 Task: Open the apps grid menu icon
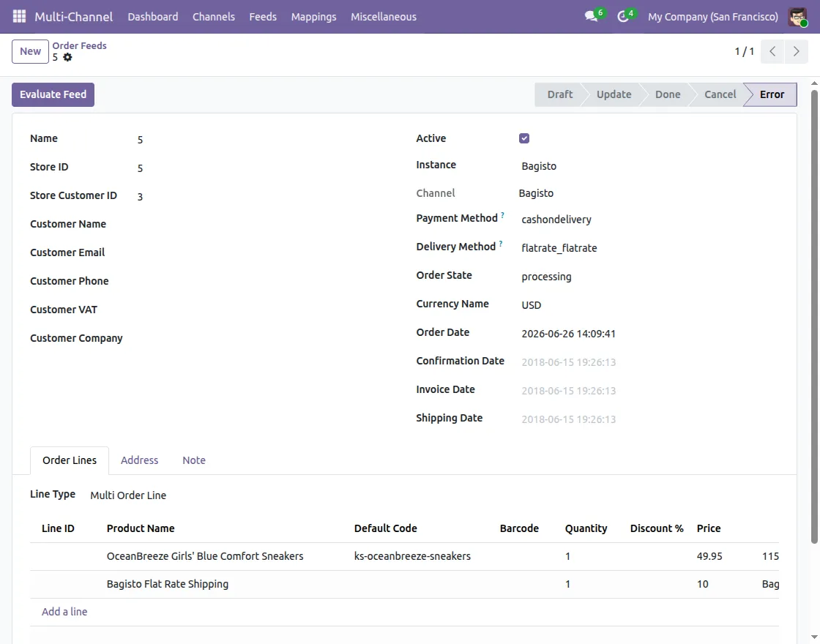19,16
